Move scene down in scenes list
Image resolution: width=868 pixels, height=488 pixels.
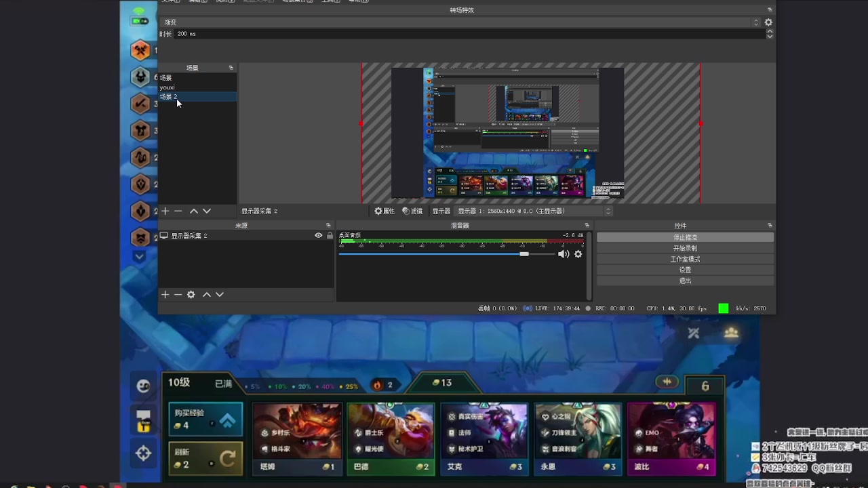(207, 211)
